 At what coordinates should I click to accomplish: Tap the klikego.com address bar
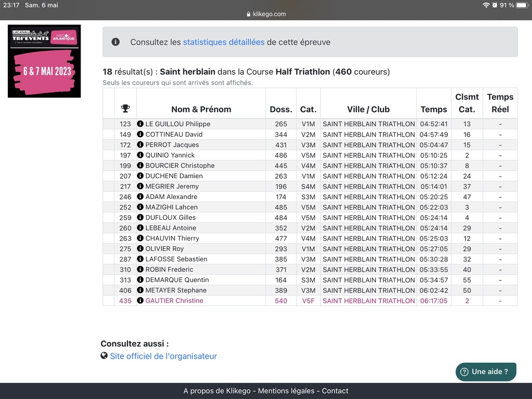(266, 14)
